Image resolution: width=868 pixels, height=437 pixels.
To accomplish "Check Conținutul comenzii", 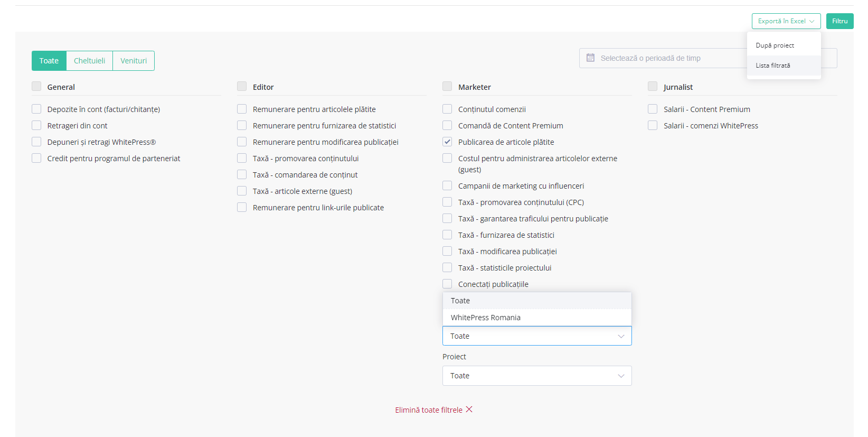I will (x=447, y=109).
